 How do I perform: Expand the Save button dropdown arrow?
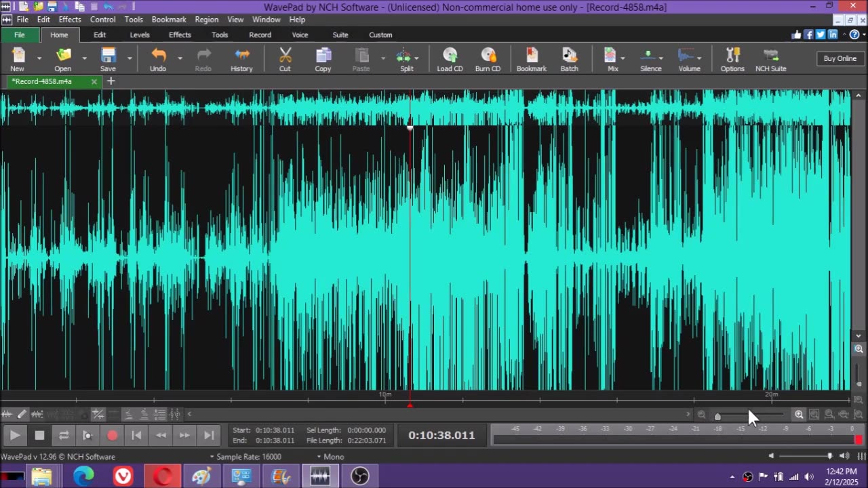click(x=129, y=58)
